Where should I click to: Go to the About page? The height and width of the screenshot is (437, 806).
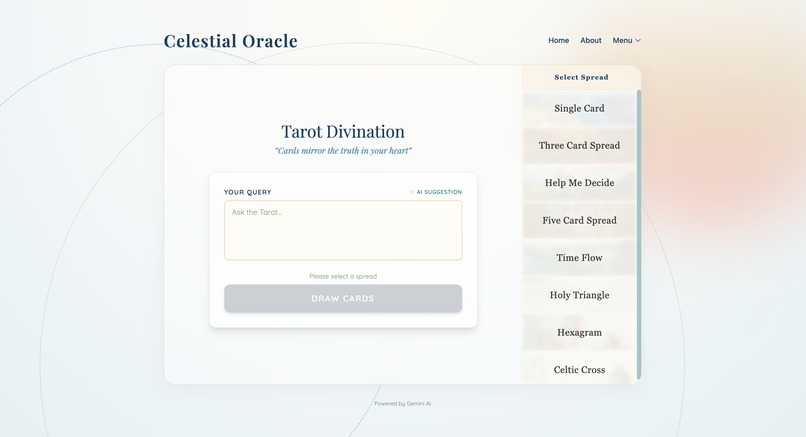coord(591,40)
